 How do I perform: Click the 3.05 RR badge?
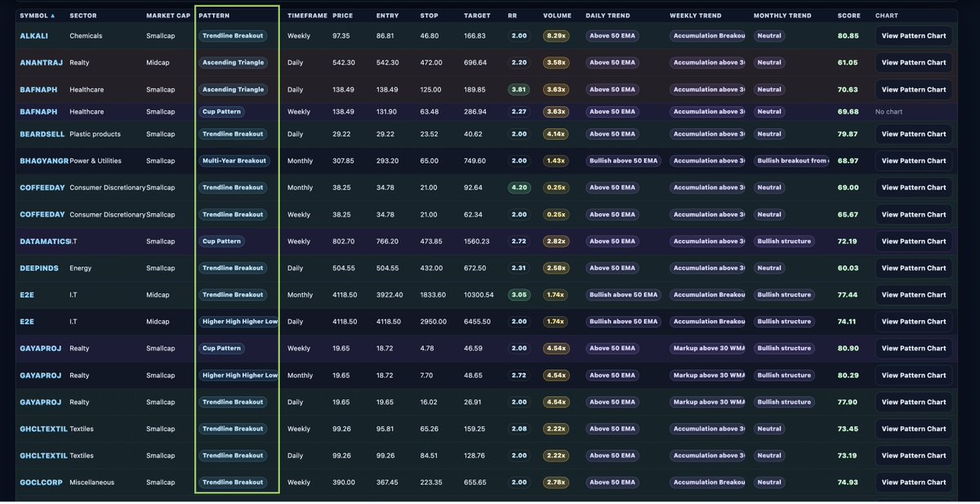[x=519, y=295]
